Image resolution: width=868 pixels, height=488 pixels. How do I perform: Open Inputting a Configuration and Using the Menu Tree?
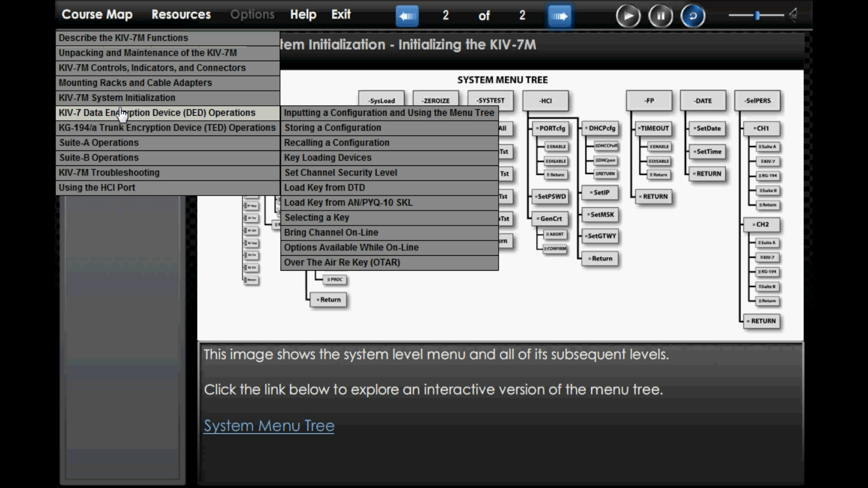pos(389,113)
